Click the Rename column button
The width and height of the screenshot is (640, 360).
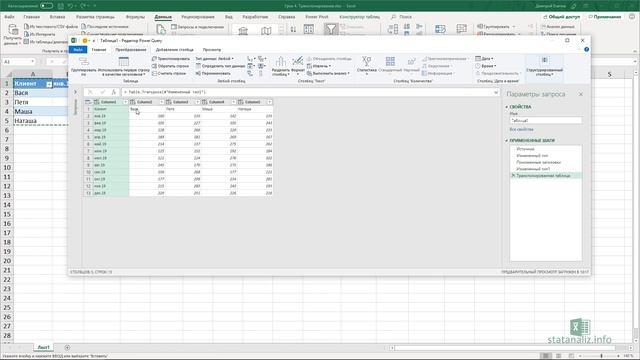(213, 73)
